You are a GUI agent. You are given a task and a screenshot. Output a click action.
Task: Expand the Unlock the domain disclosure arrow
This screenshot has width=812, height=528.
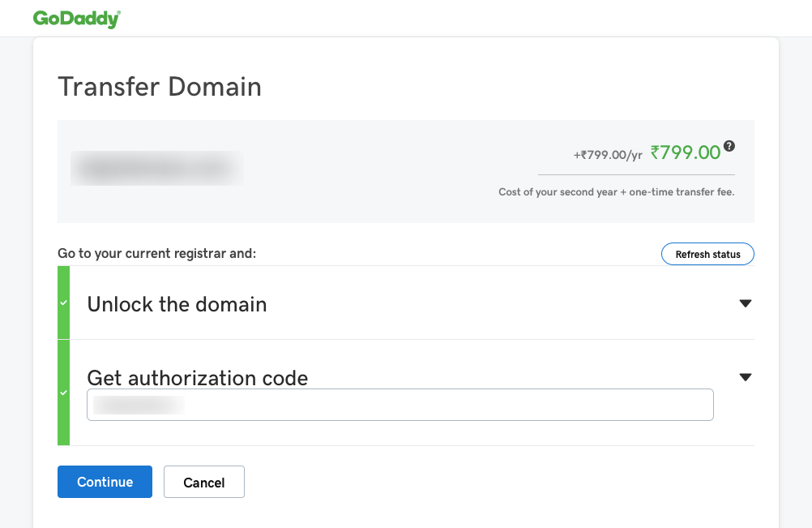[x=745, y=303]
